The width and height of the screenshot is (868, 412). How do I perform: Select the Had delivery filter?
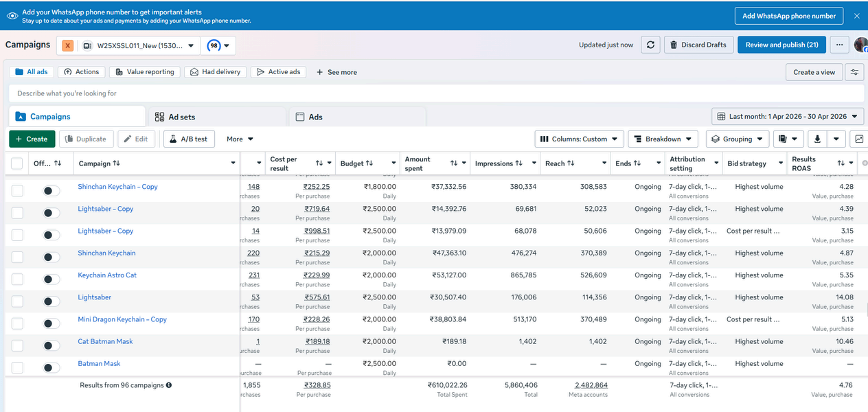click(215, 72)
